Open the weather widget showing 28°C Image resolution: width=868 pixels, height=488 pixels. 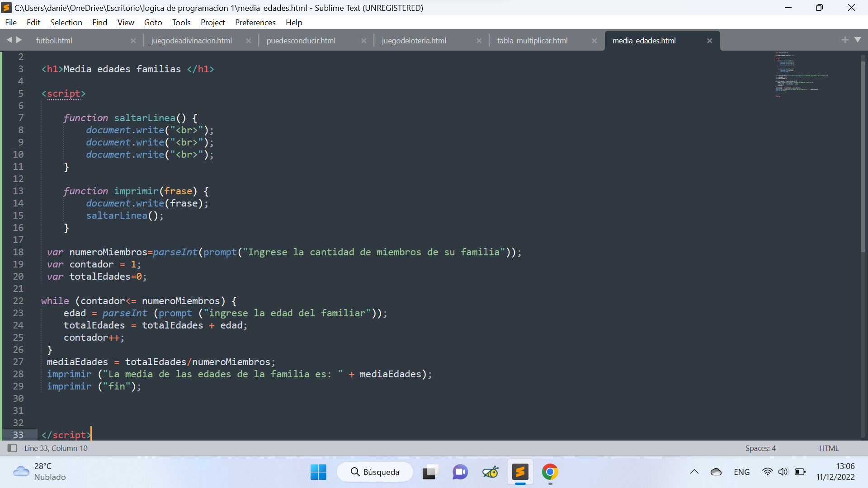(40, 472)
